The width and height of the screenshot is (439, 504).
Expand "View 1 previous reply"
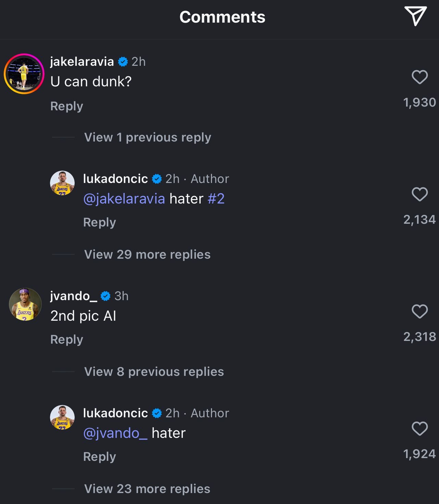(148, 137)
